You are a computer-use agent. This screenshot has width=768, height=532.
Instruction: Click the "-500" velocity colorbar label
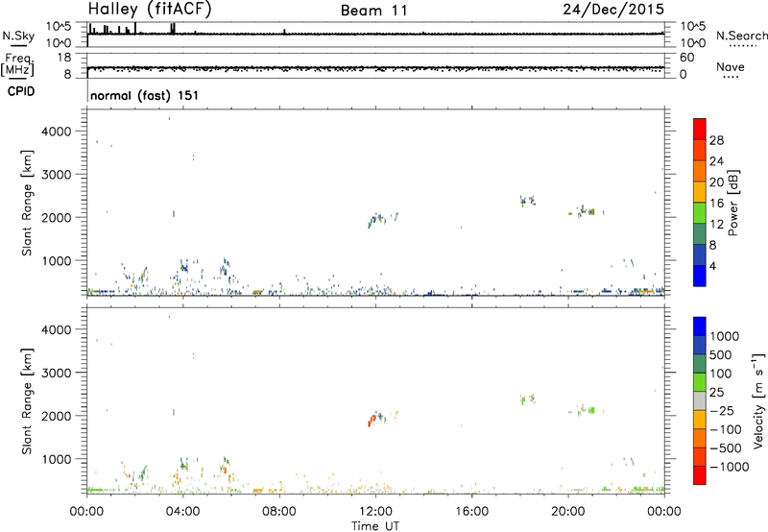pos(726,448)
